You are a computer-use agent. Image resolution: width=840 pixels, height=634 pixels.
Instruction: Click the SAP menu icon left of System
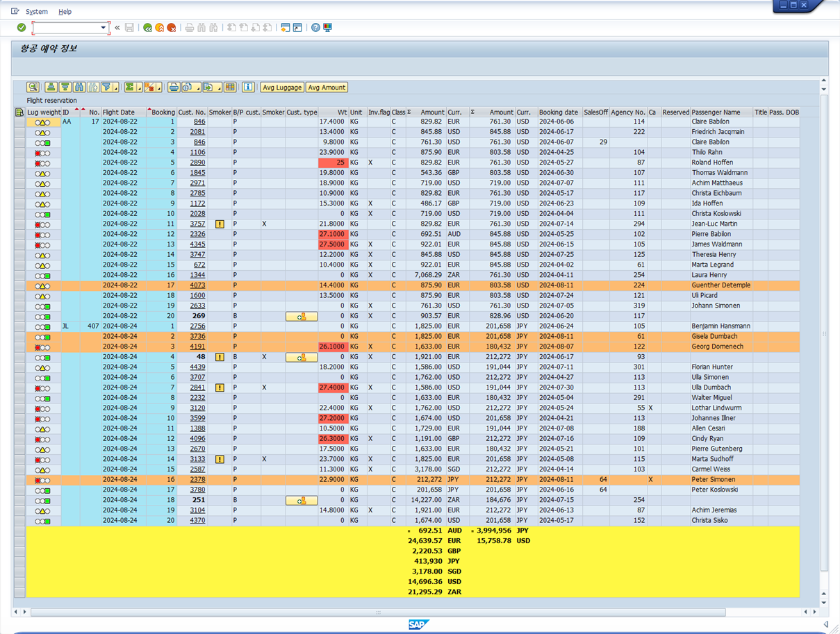click(15, 11)
